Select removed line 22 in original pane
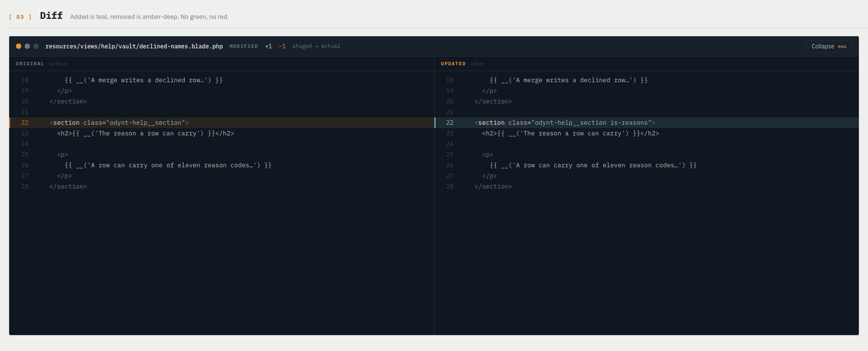Screen dimensions: 868x351 point(221,123)
